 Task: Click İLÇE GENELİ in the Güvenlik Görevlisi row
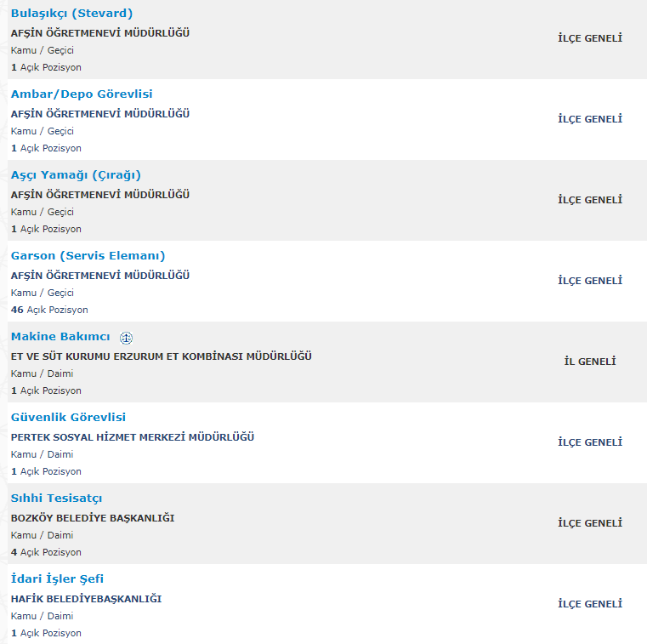[590, 442]
